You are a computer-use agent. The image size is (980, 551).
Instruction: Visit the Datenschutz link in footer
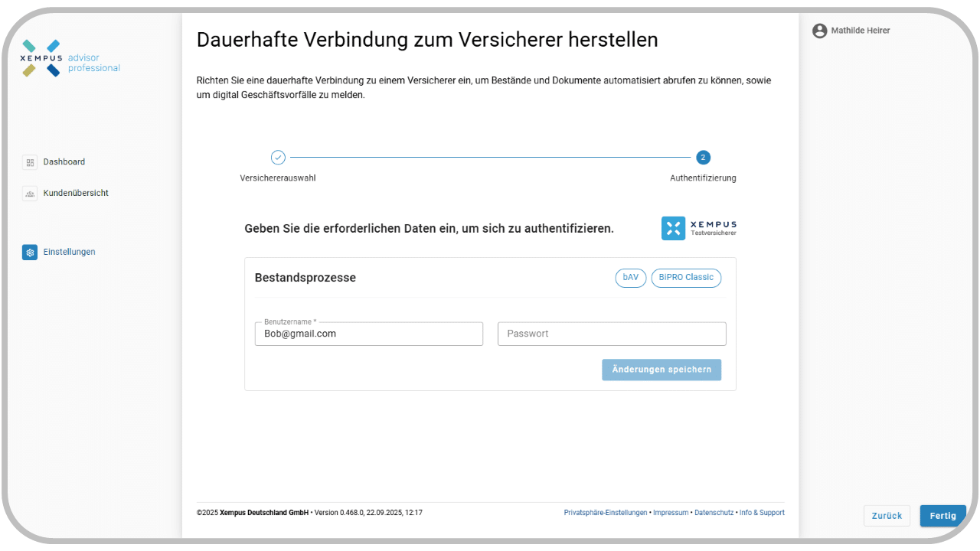click(714, 513)
